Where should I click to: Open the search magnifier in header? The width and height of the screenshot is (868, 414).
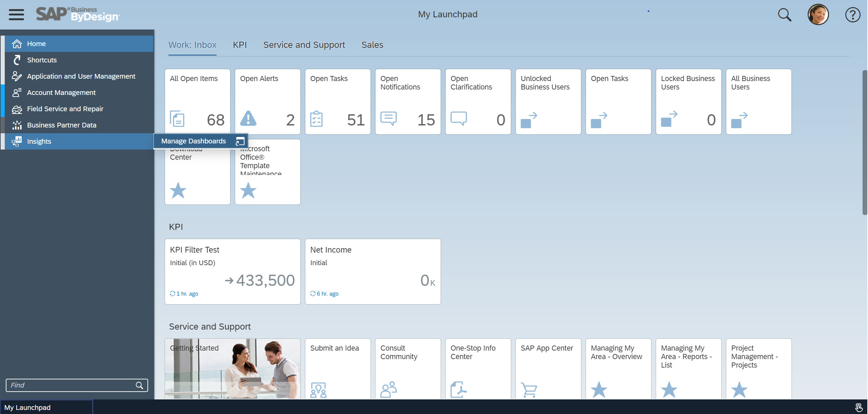(x=784, y=15)
